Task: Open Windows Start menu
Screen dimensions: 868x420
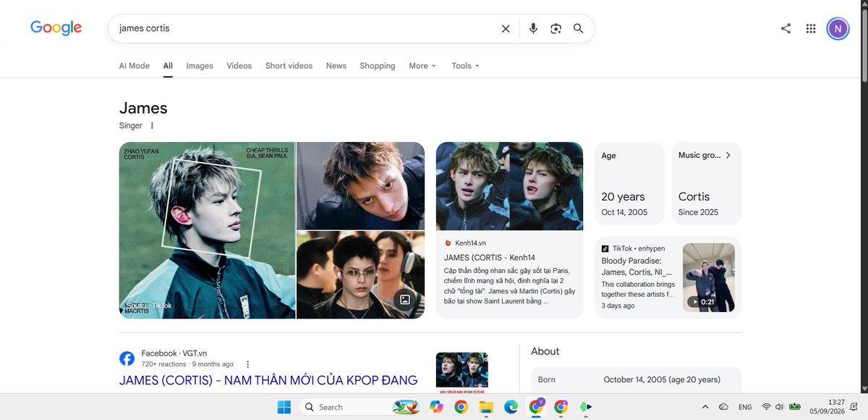Action: pos(284,407)
